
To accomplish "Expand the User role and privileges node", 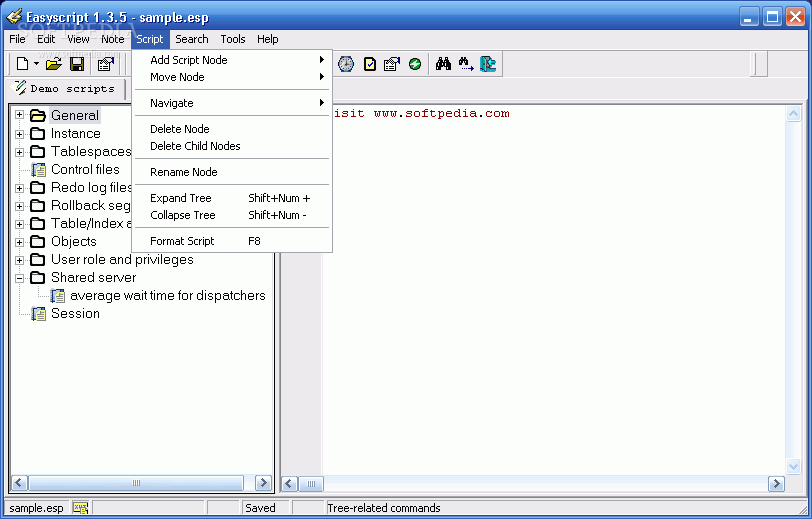I will click(20, 260).
